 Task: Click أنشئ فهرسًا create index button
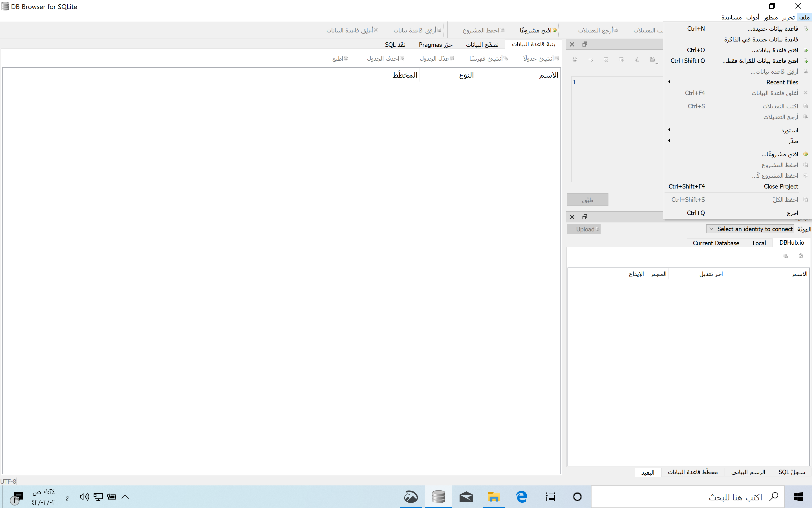tap(489, 58)
